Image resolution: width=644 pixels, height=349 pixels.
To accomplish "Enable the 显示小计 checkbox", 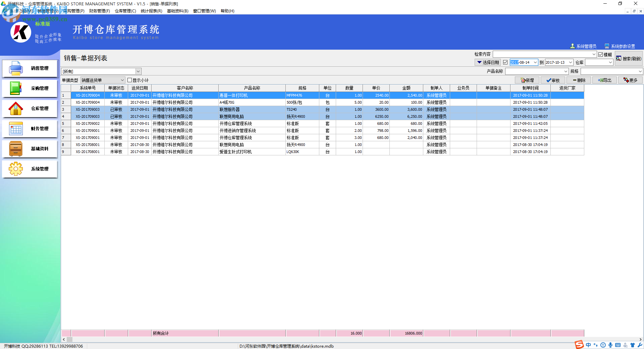I will coord(130,80).
